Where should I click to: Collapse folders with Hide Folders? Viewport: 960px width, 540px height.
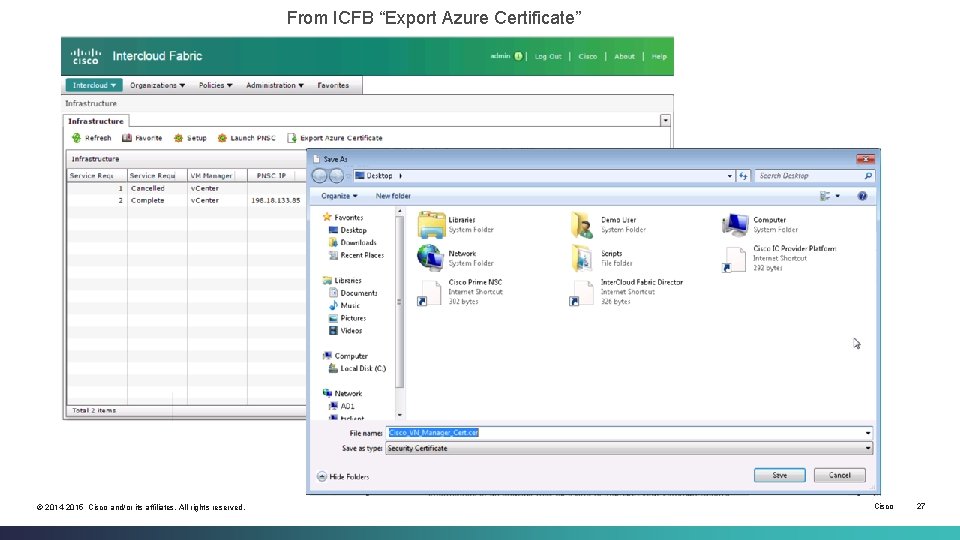click(343, 476)
